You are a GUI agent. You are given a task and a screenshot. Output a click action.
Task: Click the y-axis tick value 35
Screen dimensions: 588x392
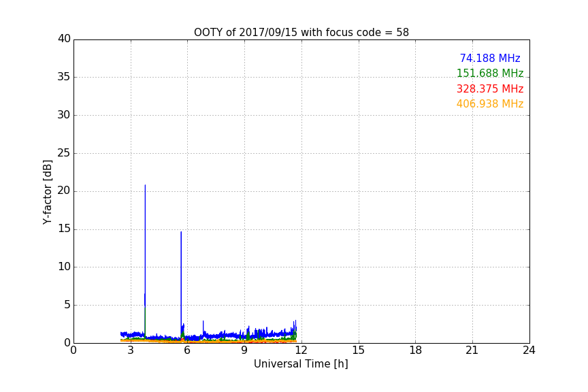(x=64, y=77)
